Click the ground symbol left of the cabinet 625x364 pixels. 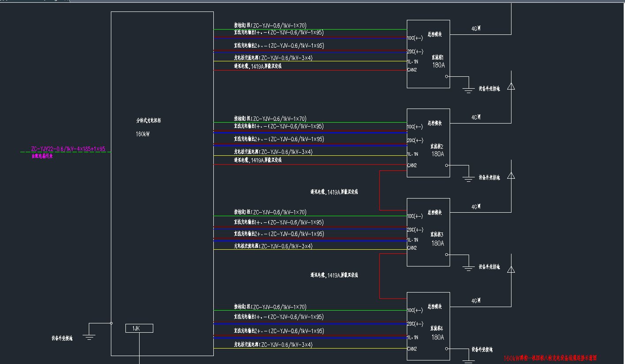coord(89,337)
